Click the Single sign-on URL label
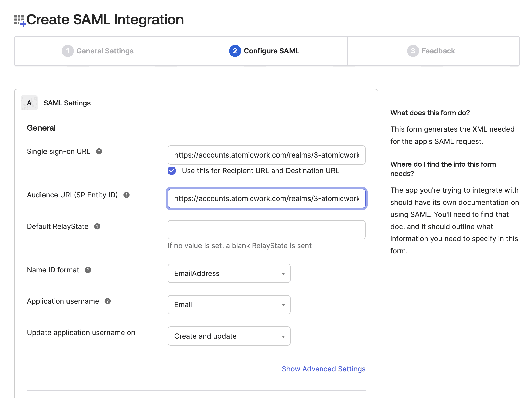This screenshot has width=532, height=398. point(58,151)
